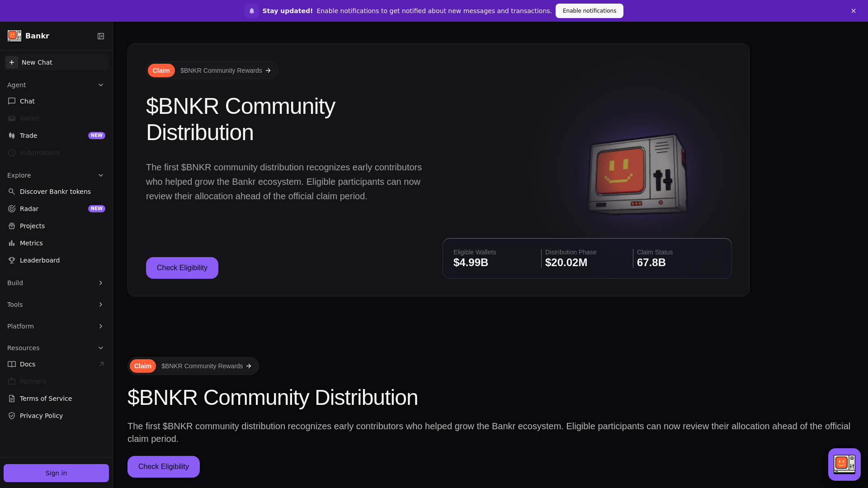Click Check Eligibility in the top card
The height and width of the screenshot is (488, 868).
coord(182,268)
